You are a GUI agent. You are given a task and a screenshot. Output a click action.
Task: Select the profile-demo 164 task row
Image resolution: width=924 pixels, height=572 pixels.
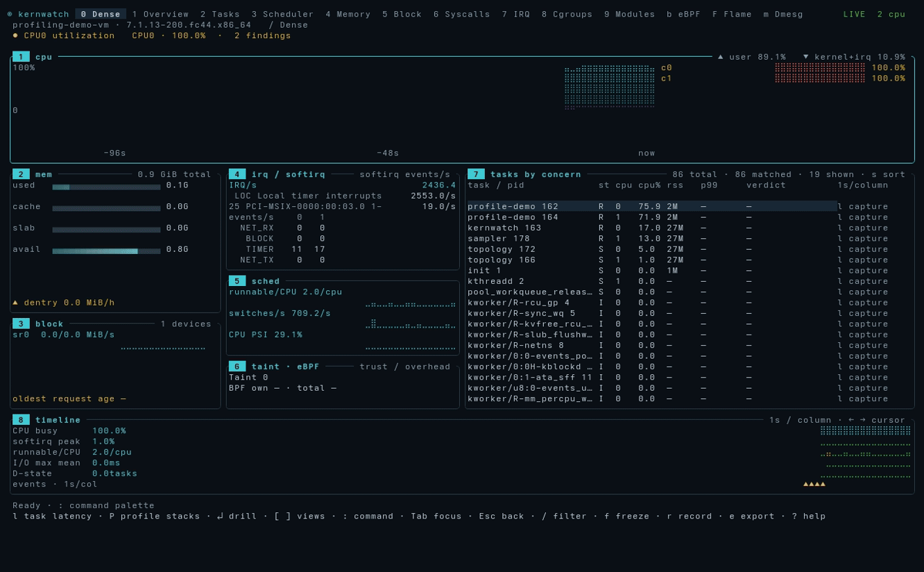(652, 217)
